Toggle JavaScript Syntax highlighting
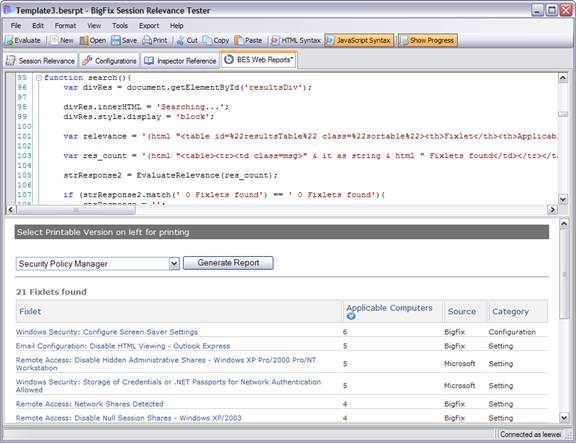This screenshot has width=576, height=443. [x=359, y=40]
